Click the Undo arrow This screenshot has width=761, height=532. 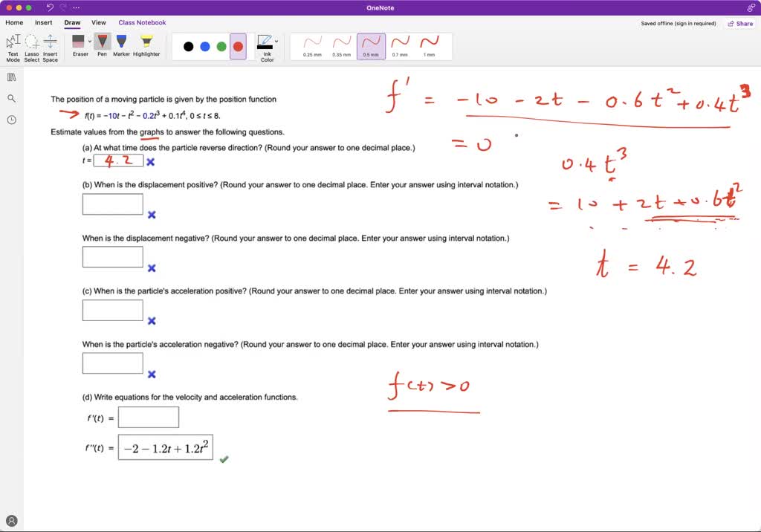(x=49, y=7)
